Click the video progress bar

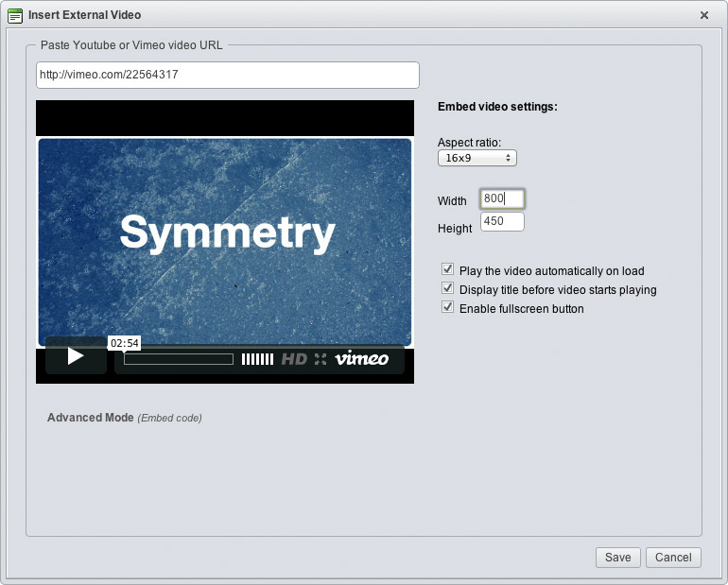coord(179,359)
